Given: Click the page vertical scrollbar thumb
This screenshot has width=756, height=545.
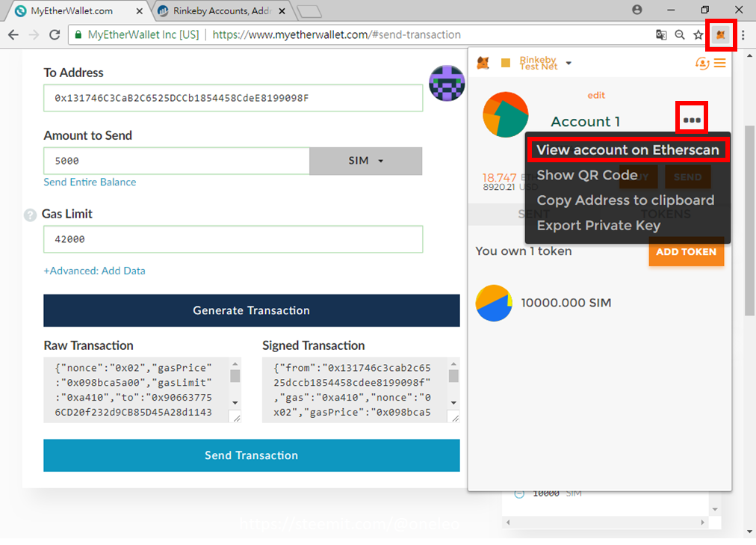Looking at the screenshot, I should [749, 221].
